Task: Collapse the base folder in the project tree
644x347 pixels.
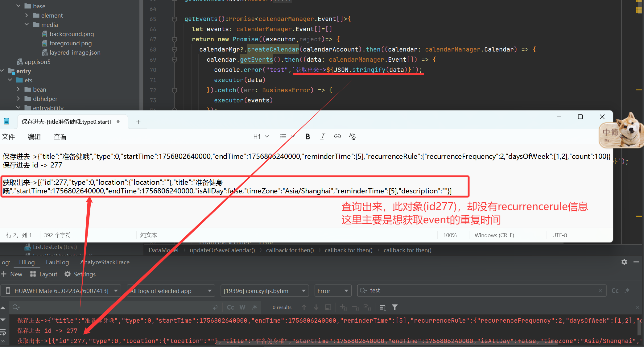Action: coord(18,6)
